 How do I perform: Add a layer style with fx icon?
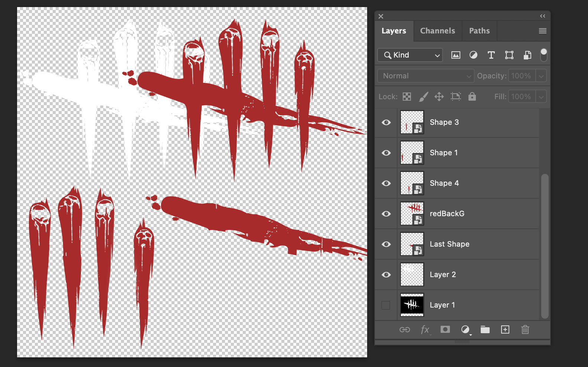[x=425, y=329]
